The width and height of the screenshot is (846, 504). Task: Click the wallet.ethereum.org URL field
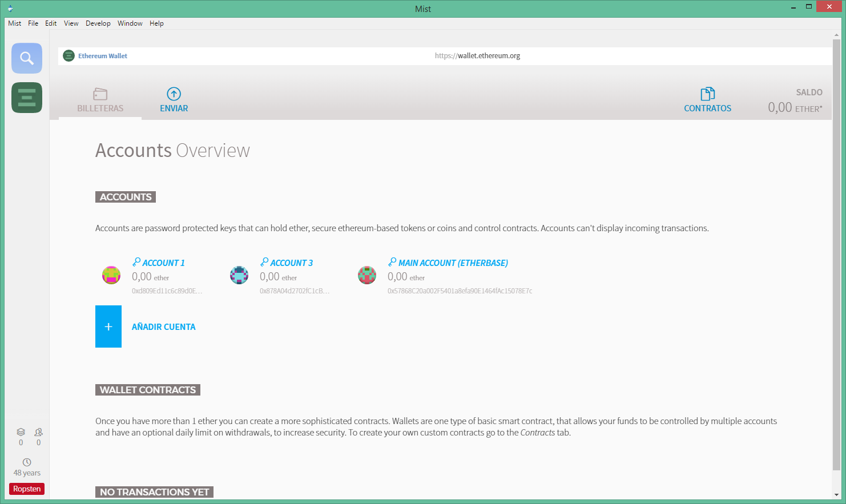point(477,56)
